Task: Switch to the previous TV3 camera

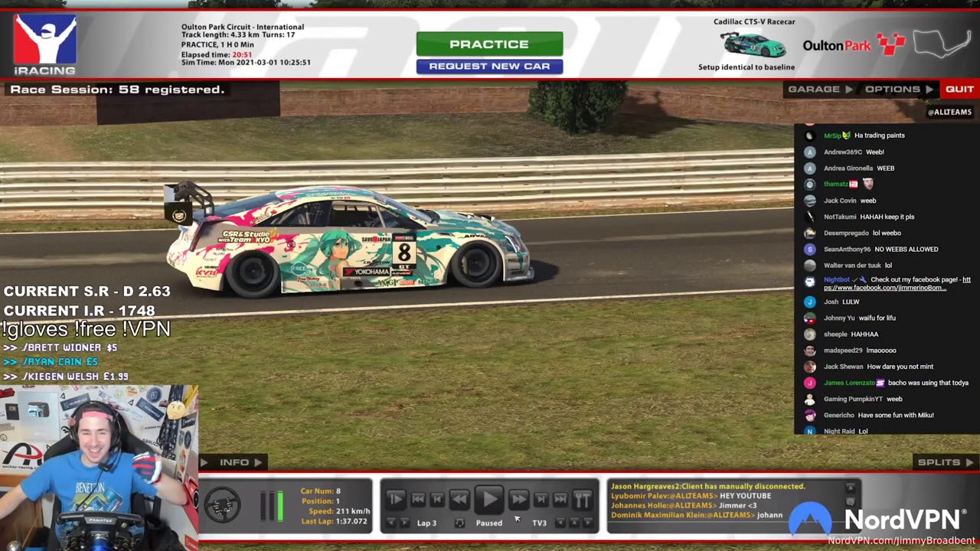Action: coord(560,523)
